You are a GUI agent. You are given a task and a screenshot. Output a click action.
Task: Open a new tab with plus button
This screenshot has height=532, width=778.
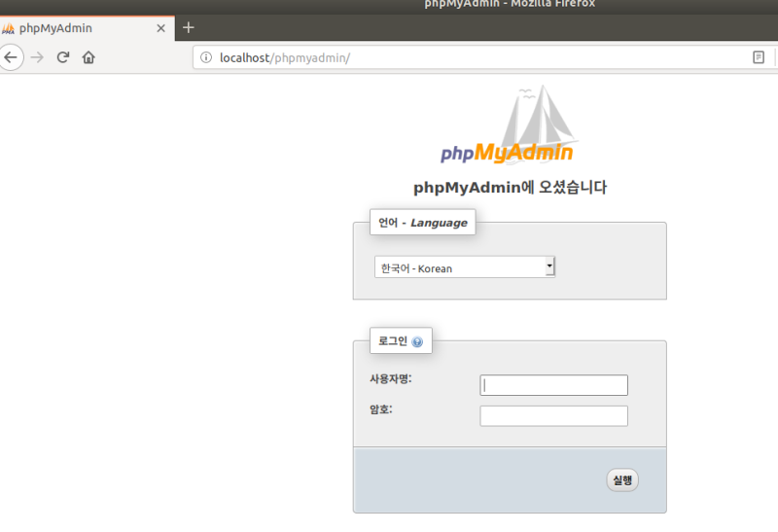[x=189, y=28]
